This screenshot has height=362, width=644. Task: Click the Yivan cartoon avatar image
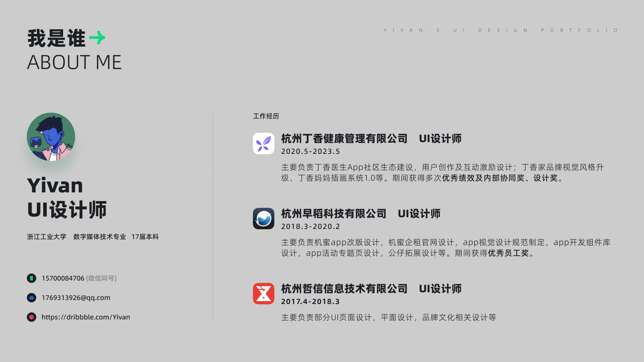click(51, 137)
